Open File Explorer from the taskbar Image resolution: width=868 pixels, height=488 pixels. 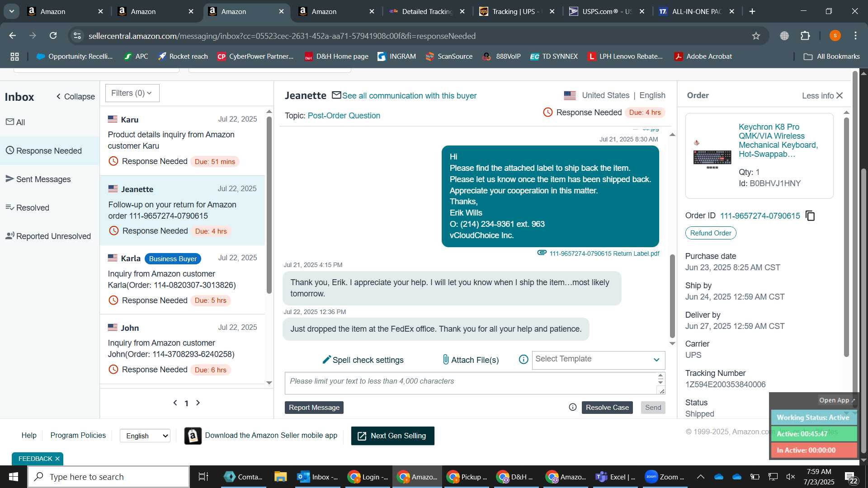tap(280, 477)
